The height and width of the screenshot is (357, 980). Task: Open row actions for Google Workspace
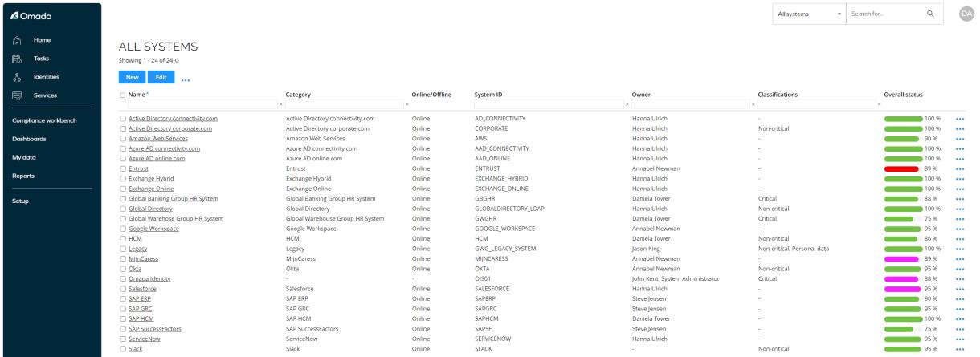960,229
